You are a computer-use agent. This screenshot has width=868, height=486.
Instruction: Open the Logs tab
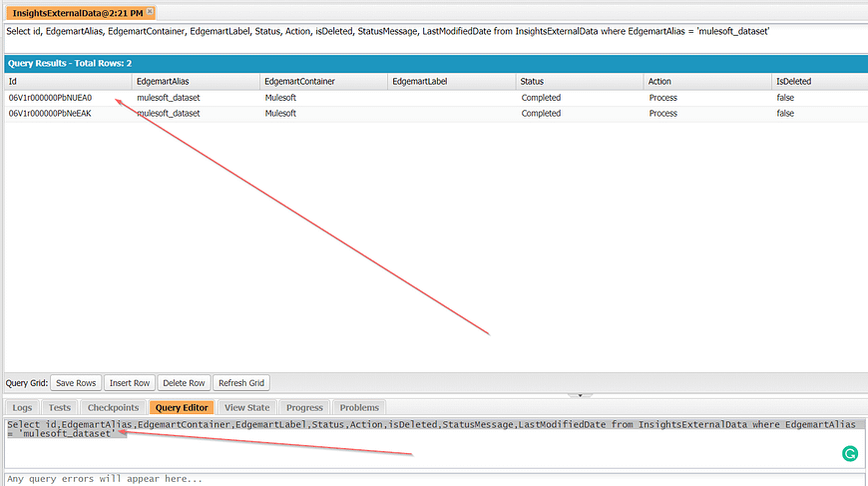[22, 407]
